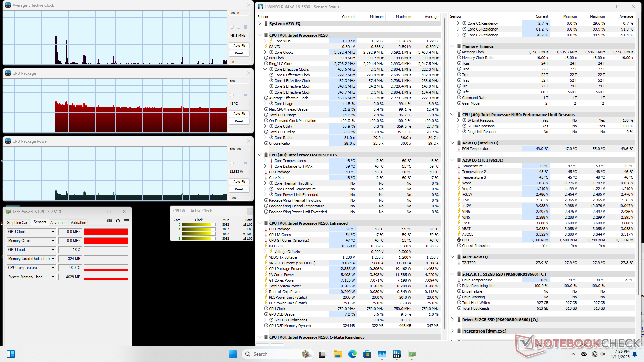Click white color box in CPU Package graph

click(x=232, y=95)
